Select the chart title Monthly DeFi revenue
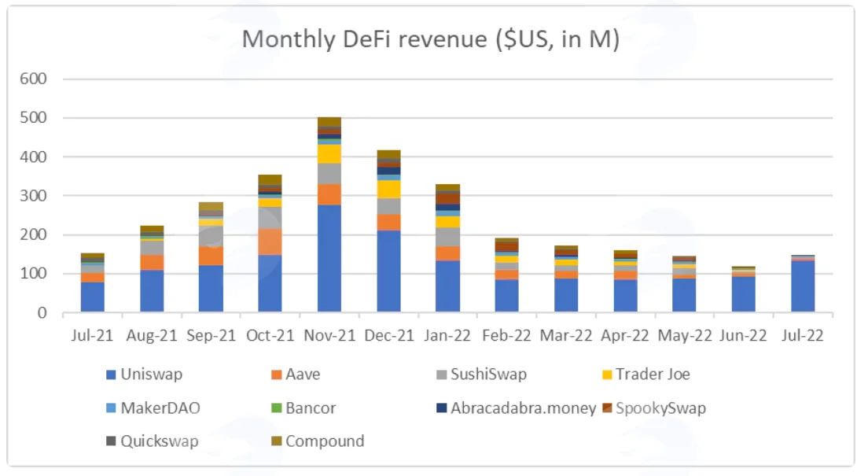 click(x=431, y=39)
